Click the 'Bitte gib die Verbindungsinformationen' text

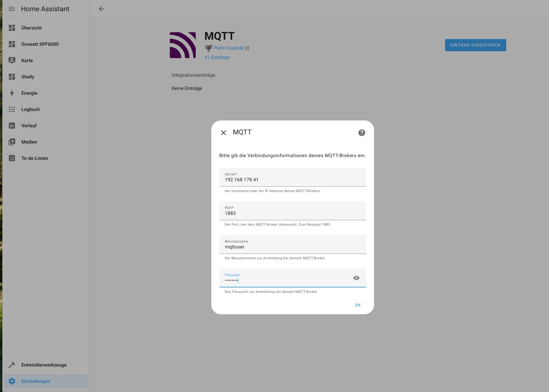tap(293, 156)
